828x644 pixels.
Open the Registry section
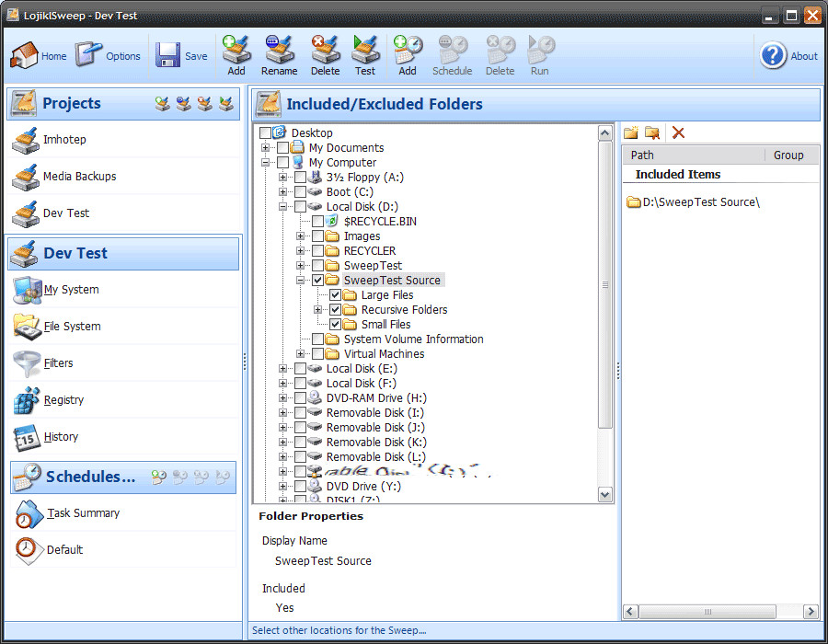tap(124, 400)
